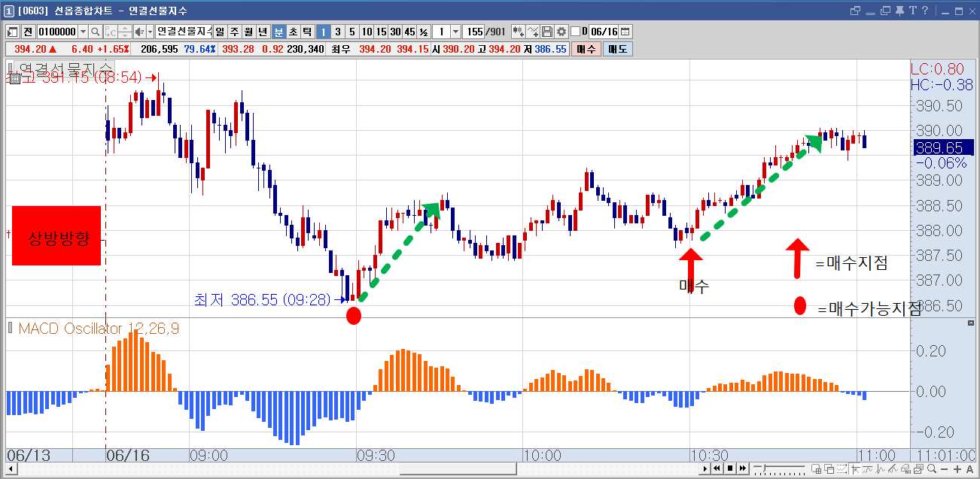Switch to the 틱 (tick) period
This screenshot has width=980, height=479.
tap(307, 32)
